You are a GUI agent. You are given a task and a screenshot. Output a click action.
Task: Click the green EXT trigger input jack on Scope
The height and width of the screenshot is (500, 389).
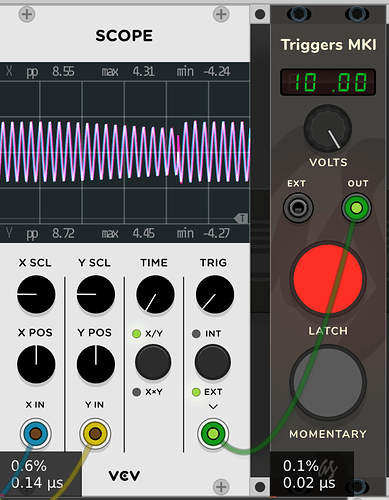(x=213, y=434)
